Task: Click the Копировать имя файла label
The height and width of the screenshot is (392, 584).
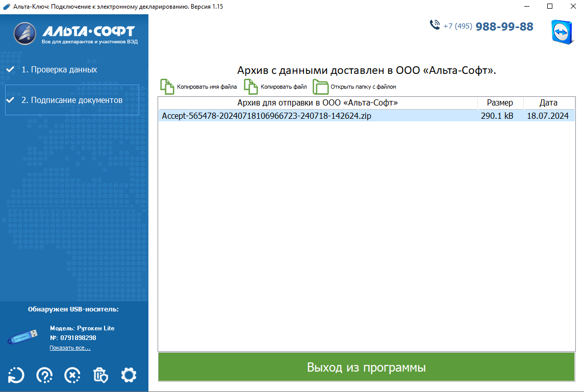Action: [x=207, y=87]
